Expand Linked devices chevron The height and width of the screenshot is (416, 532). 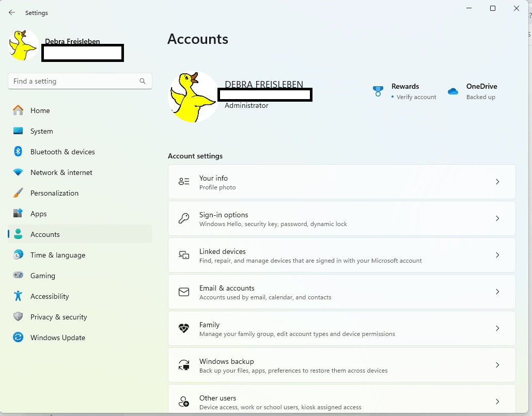tap(497, 255)
